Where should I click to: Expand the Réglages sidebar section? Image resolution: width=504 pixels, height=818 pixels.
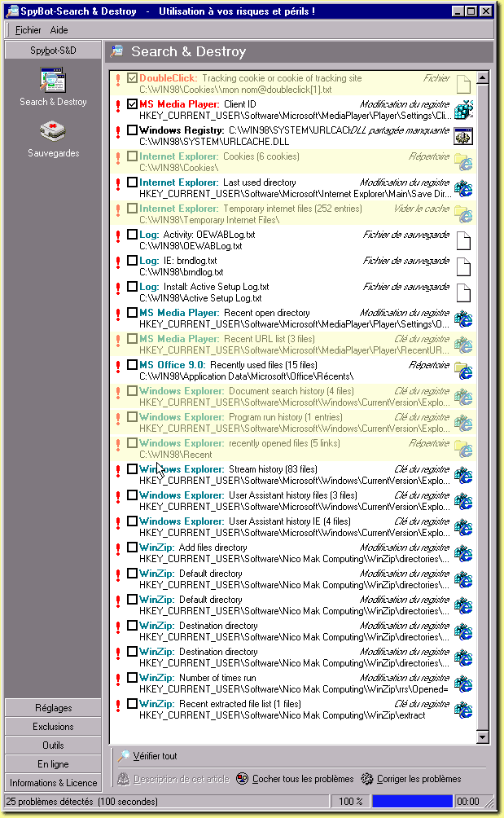click(x=53, y=708)
